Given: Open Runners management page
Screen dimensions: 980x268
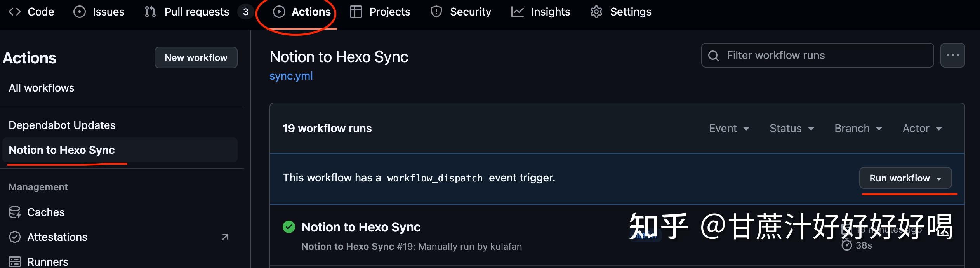Looking at the screenshot, I should [x=47, y=262].
